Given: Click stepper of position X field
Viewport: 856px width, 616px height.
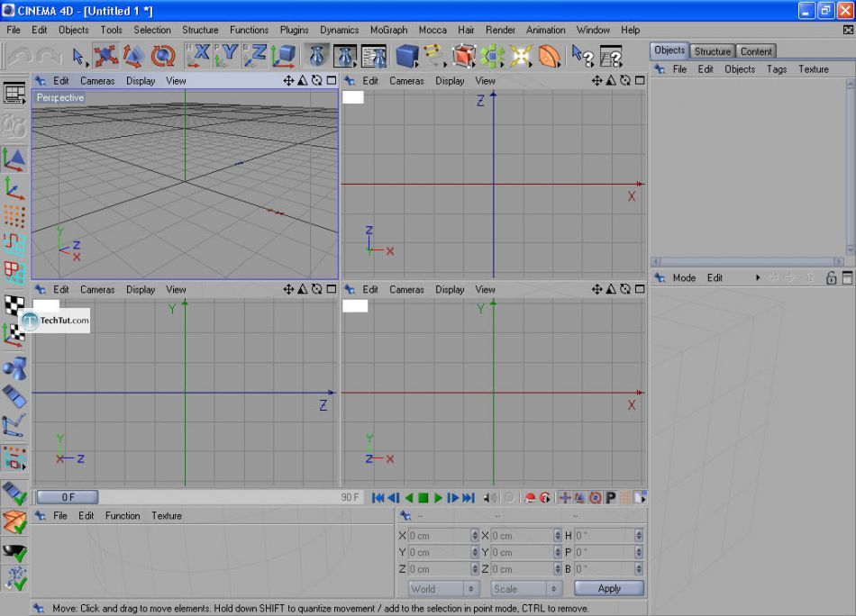Looking at the screenshot, I should pos(475,536).
